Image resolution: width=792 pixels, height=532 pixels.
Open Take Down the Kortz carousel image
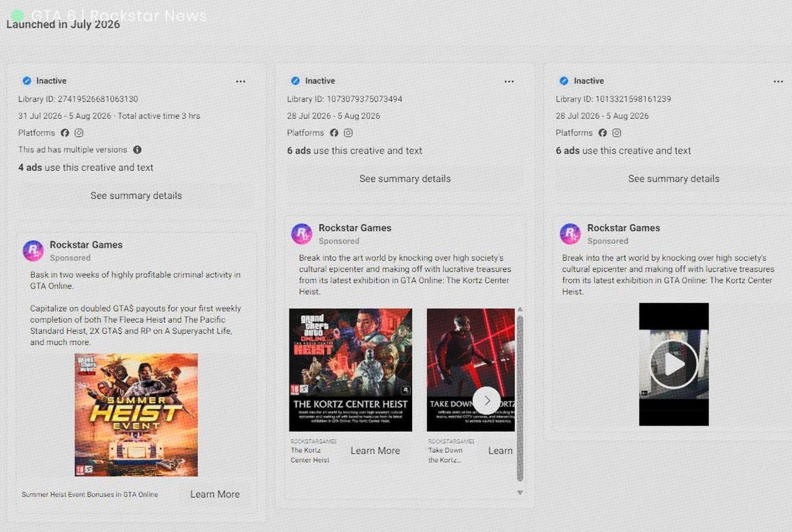[471, 370]
